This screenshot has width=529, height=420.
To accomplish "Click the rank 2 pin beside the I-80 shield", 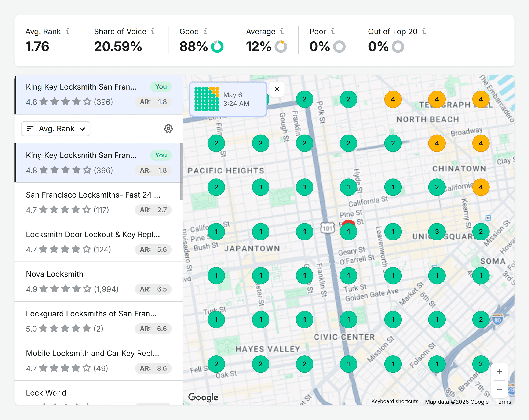I will 481,319.
